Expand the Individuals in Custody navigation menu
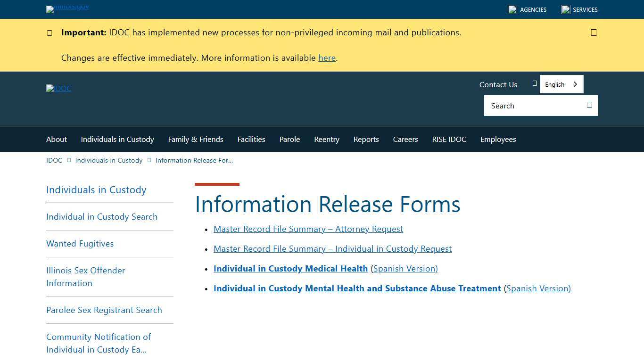The image size is (644, 362). pos(117,139)
